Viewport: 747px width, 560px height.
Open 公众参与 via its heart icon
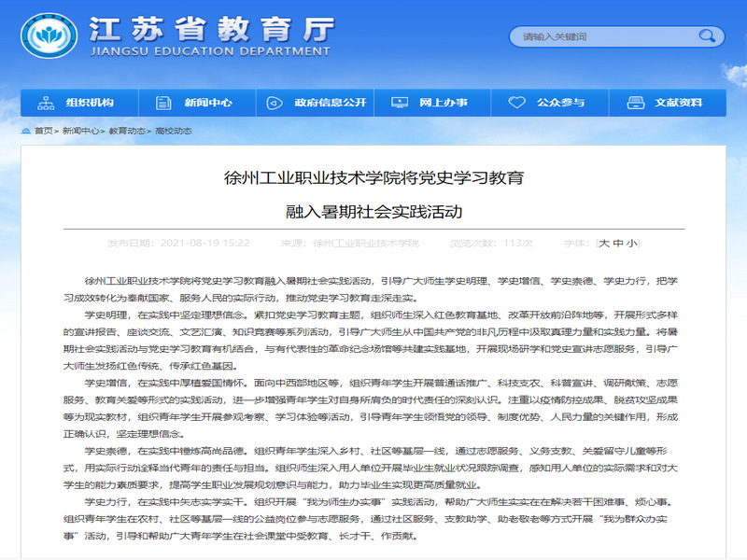tap(516, 103)
